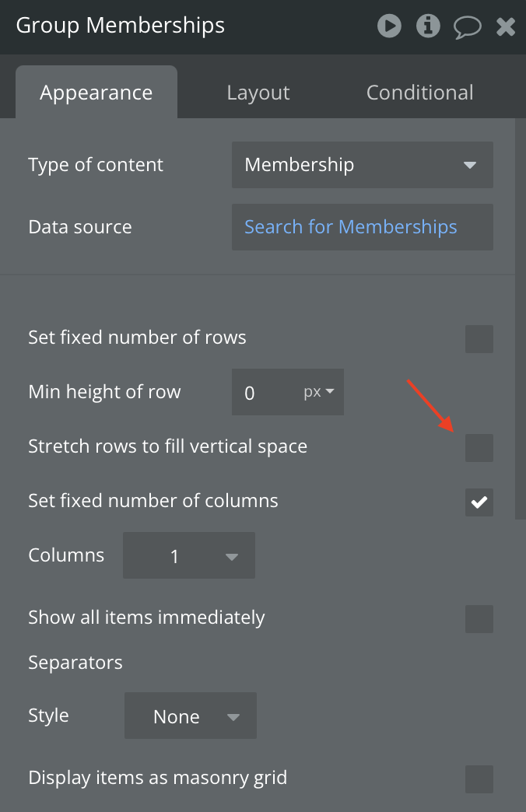The height and width of the screenshot is (812, 526).
Task: Click the play preview icon in header
Action: click(389, 26)
